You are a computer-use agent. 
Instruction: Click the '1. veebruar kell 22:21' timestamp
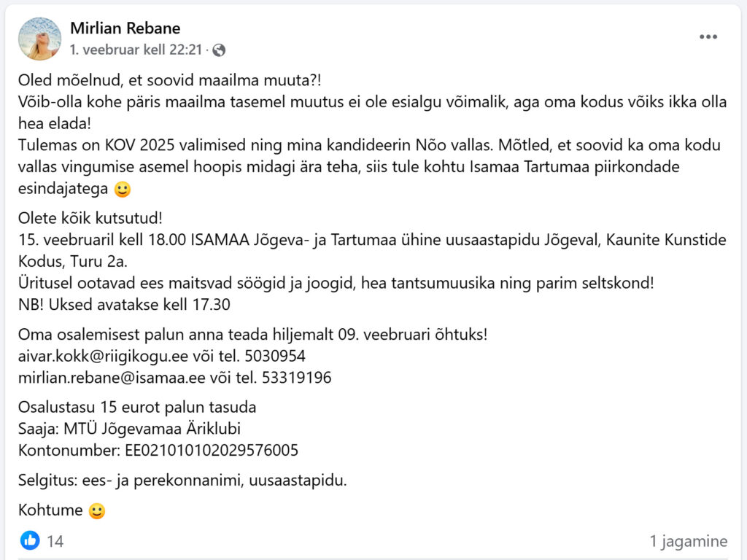[x=136, y=50]
